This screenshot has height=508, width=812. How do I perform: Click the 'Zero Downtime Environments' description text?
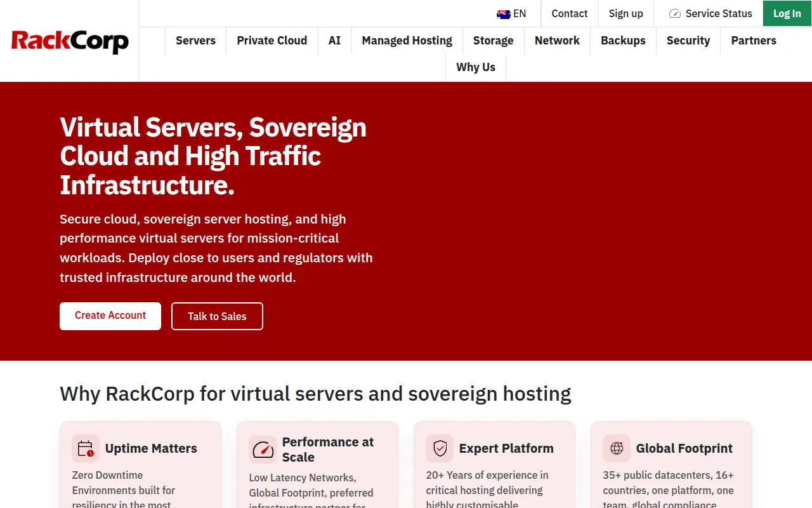click(124, 489)
